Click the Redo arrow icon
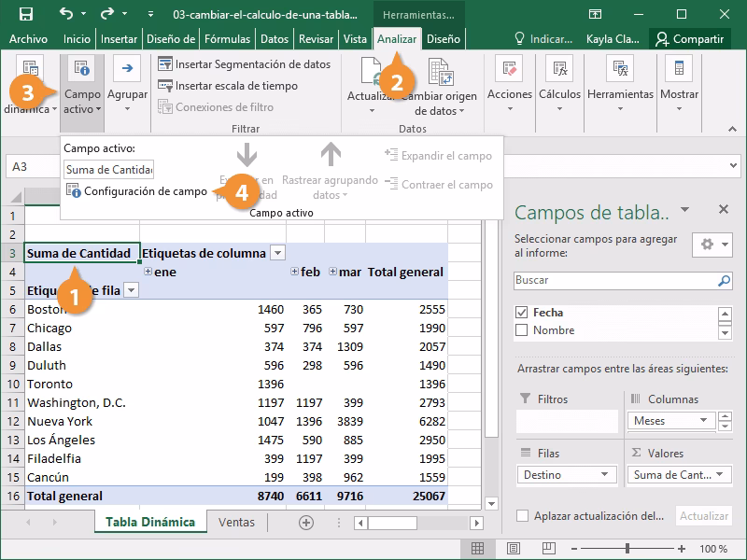747x560 pixels. pos(107,14)
